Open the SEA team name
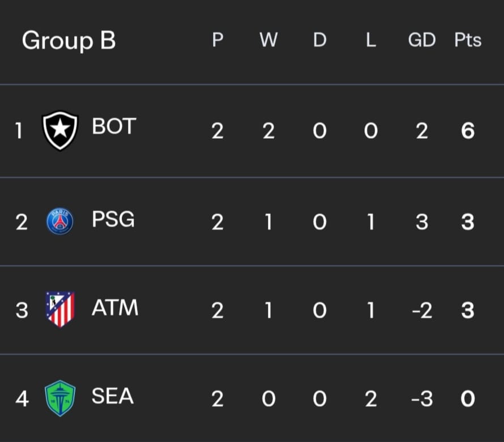Image resolution: width=504 pixels, height=442 pixels. point(112,396)
